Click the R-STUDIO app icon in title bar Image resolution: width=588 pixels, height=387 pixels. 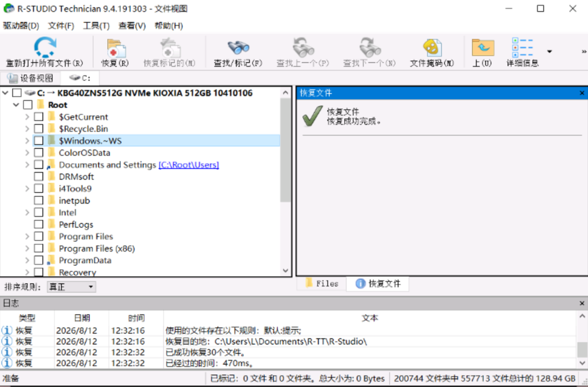9,9
